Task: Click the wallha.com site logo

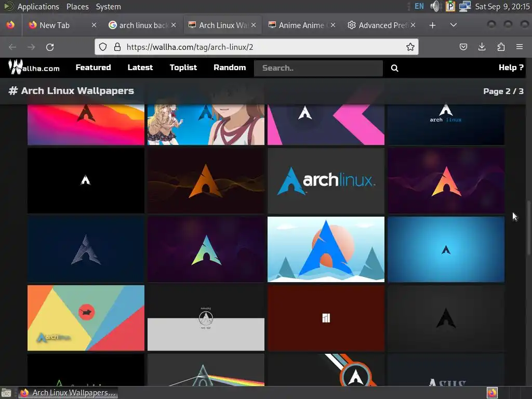Action: [34, 67]
